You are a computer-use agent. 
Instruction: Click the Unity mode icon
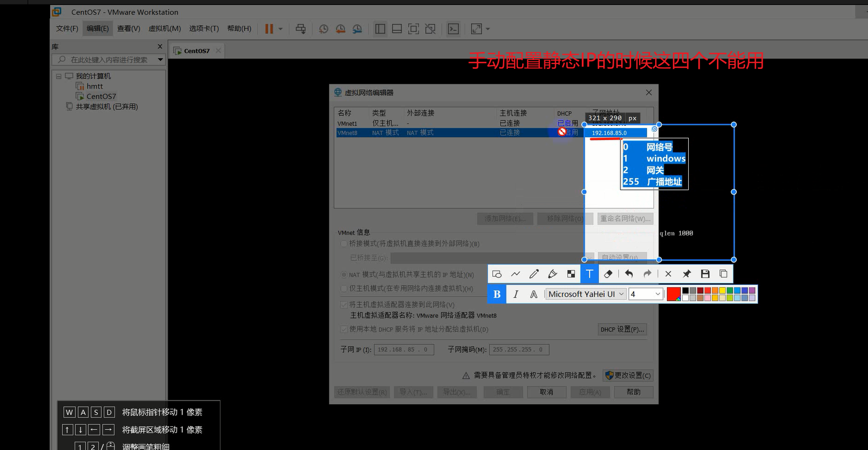coord(430,29)
